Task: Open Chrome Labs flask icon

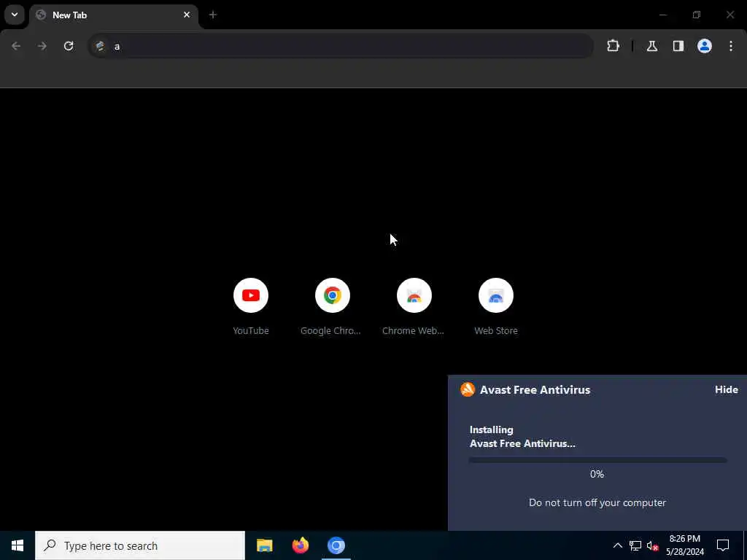Action: coord(652,46)
